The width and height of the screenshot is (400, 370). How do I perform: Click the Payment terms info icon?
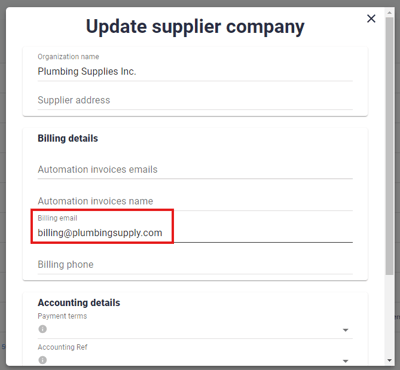pyautogui.click(x=43, y=329)
